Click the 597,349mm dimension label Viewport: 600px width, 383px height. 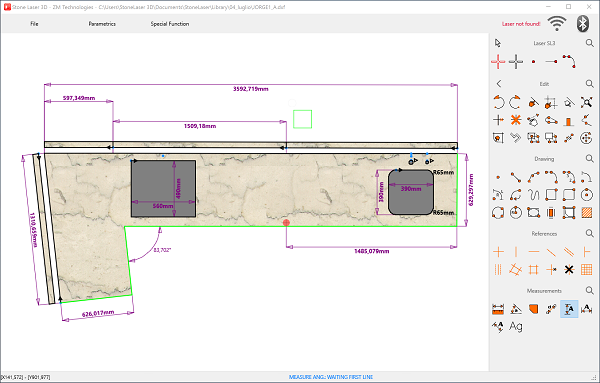(79, 98)
